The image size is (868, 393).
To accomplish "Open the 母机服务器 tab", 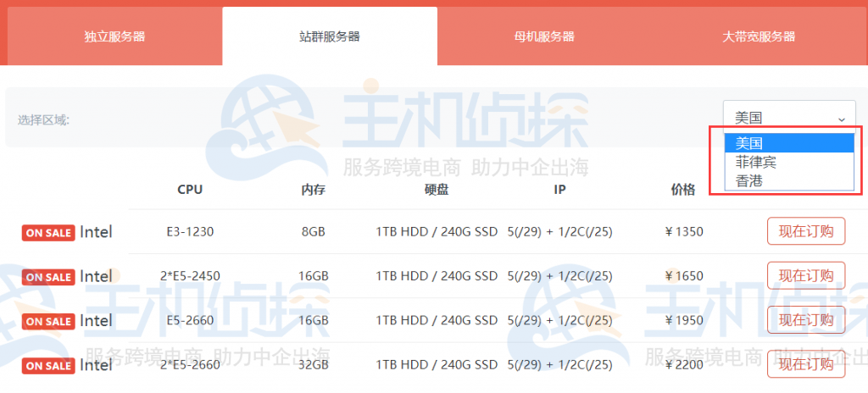I will (544, 36).
